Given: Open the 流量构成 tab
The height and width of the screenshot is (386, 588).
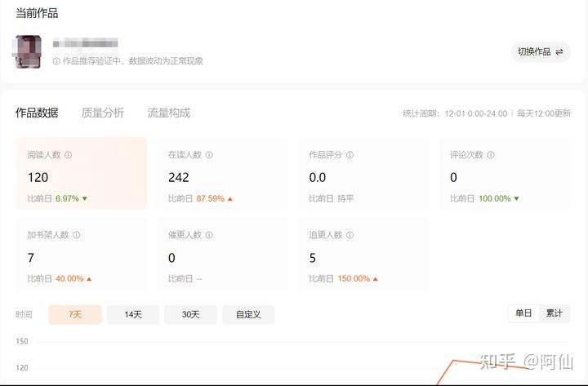Looking at the screenshot, I should pyautogui.click(x=169, y=113).
